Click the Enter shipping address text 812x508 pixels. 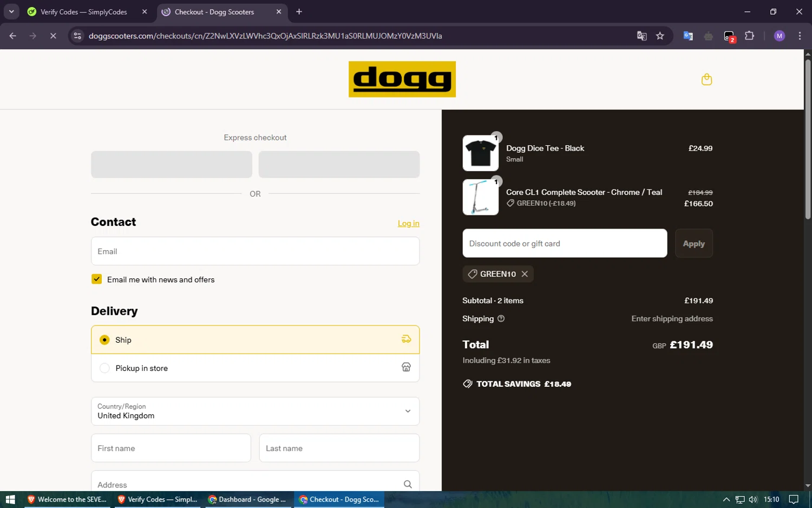point(672,318)
